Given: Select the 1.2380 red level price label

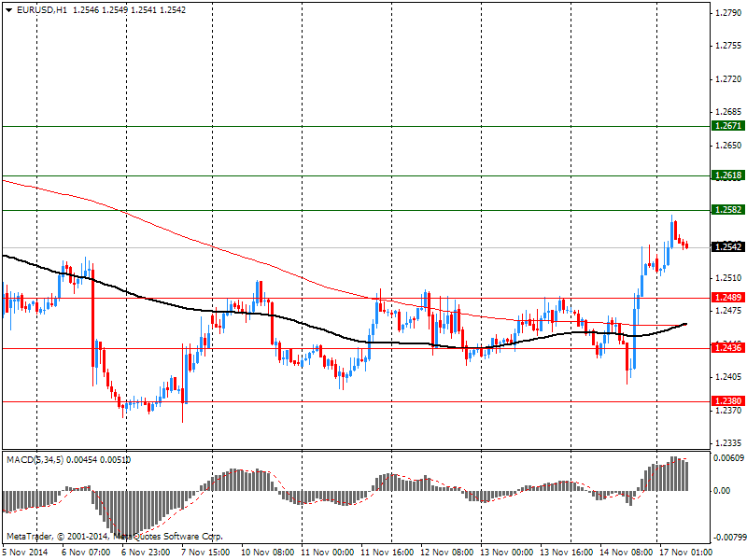Looking at the screenshot, I should 728,401.
